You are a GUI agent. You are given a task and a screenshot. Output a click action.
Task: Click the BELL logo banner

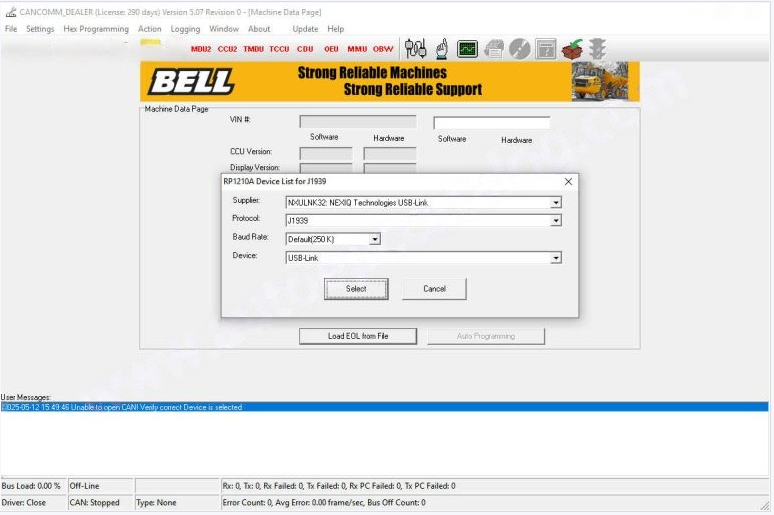[x=192, y=81]
